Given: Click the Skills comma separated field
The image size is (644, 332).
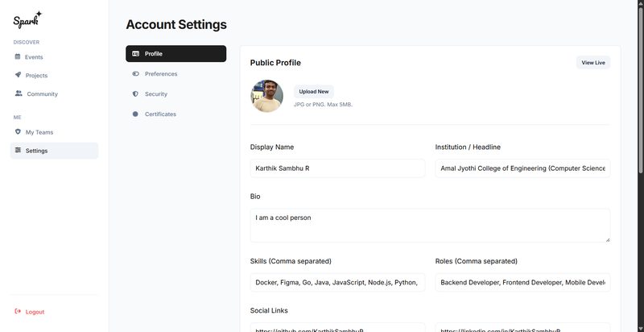Looking at the screenshot, I should coord(337,282).
